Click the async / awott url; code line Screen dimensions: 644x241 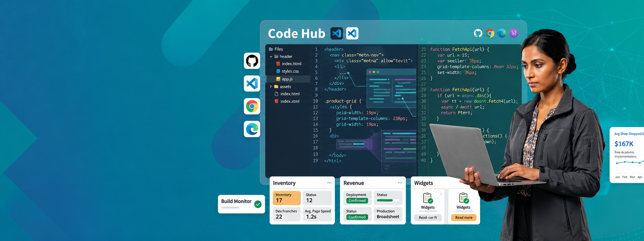point(462,107)
